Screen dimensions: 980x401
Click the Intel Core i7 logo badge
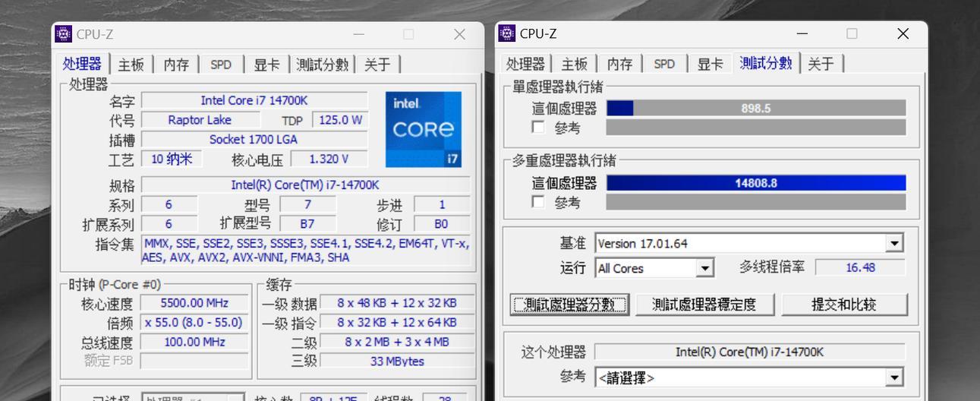(424, 129)
